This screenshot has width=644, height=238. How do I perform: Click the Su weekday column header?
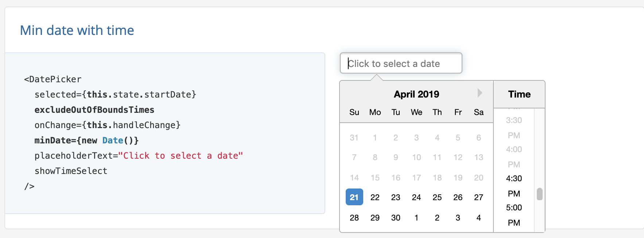coord(354,112)
